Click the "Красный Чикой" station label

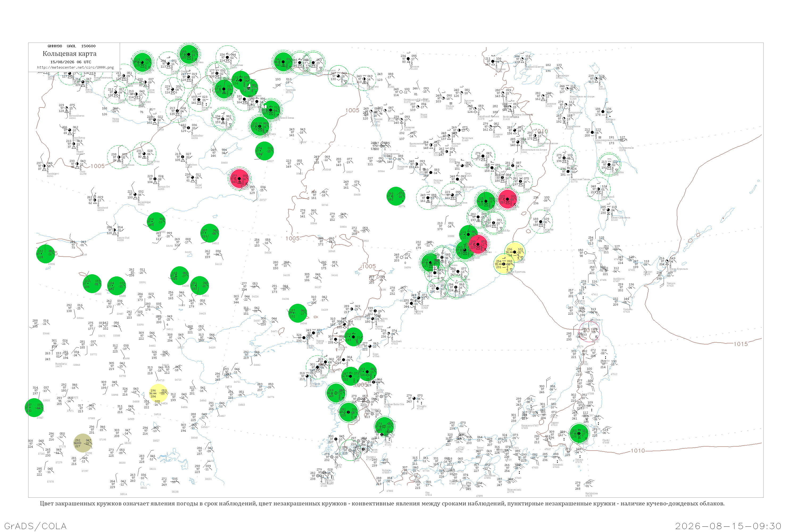coord(127,100)
